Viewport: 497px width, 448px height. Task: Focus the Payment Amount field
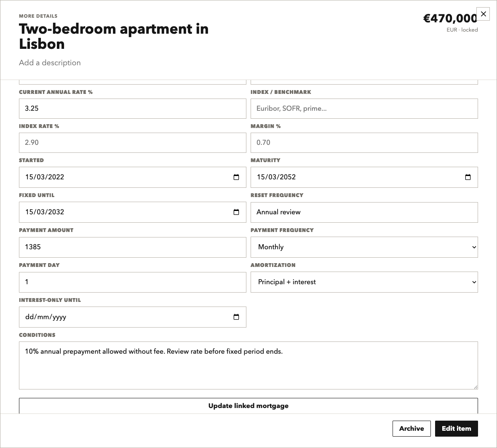tap(133, 247)
